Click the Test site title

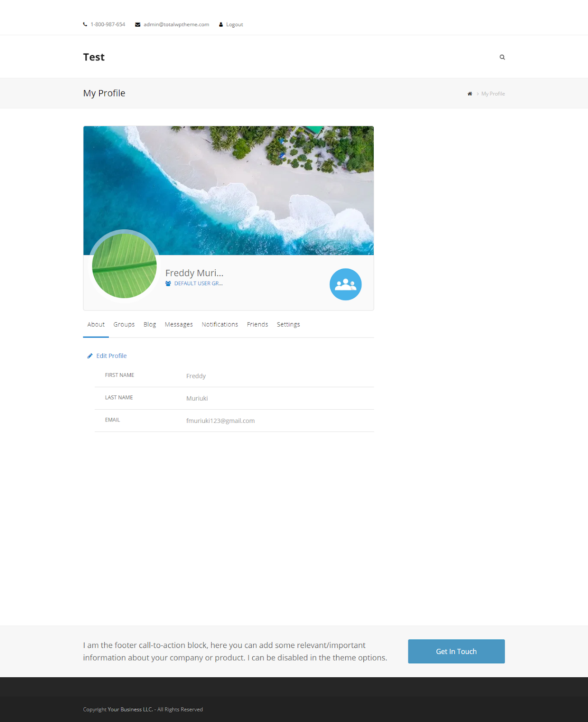coord(94,57)
